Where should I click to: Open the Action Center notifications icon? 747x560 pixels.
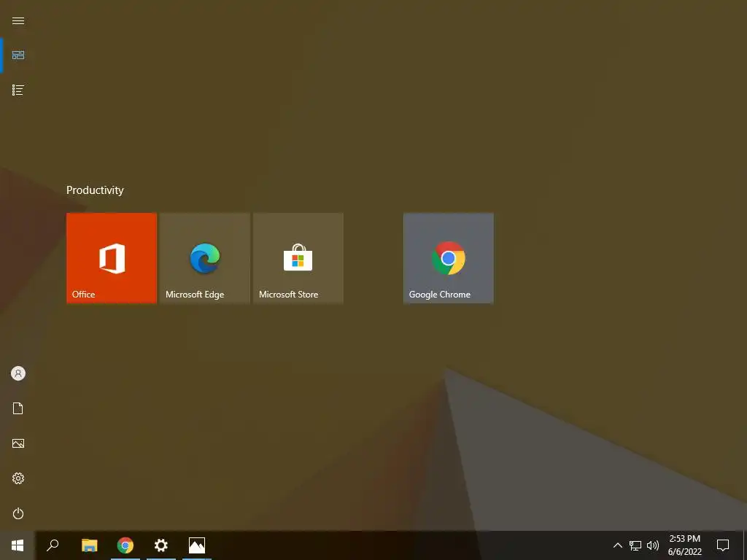[723, 545]
